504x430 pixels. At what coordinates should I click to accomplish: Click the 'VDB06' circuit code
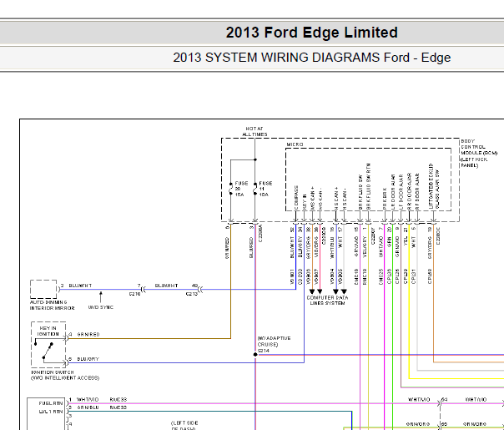coord(308,276)
